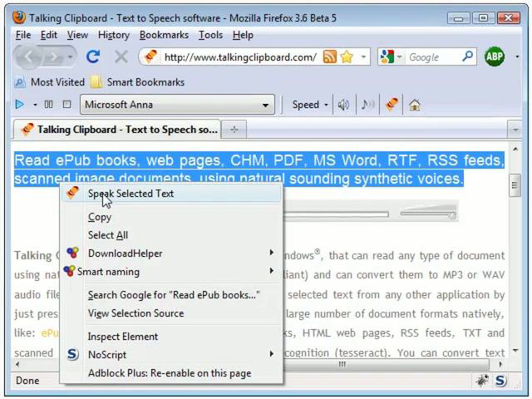Open the Most Visited bookmarks button
532x399 pixels.
[50, 82]
